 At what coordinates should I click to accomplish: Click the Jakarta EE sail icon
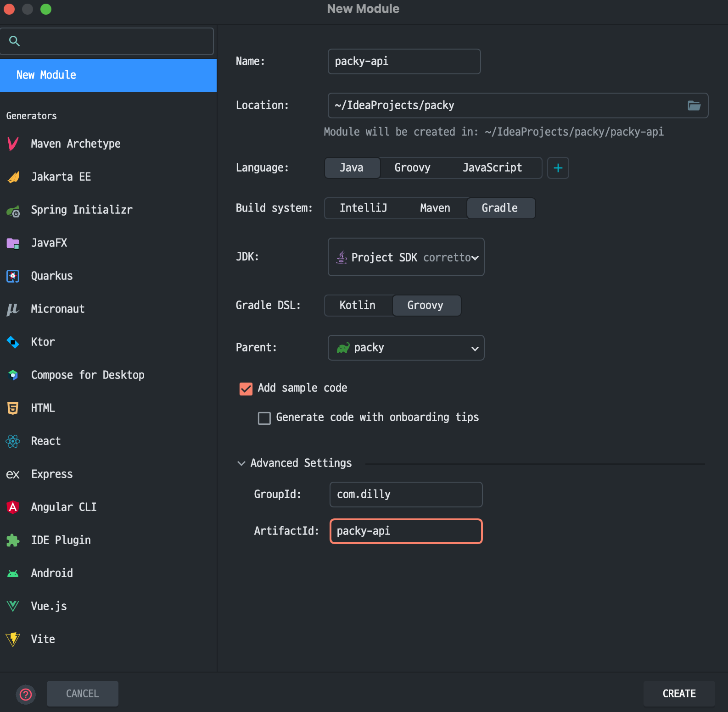coord(13,177)
